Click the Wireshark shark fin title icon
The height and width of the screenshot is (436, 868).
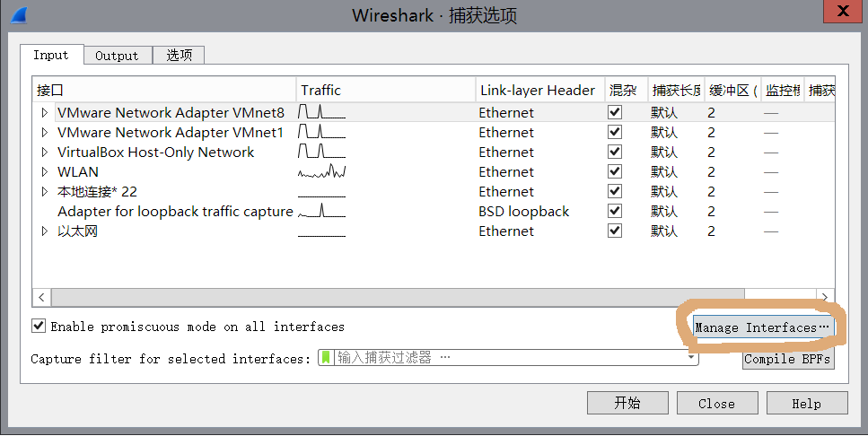(19, 15)
